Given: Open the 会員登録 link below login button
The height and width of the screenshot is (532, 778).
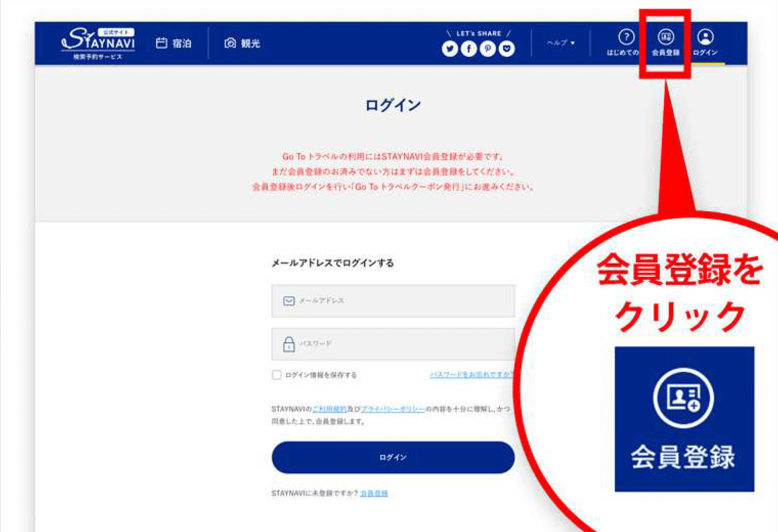Looking at the screenshot, I should [x=374, y=493].
